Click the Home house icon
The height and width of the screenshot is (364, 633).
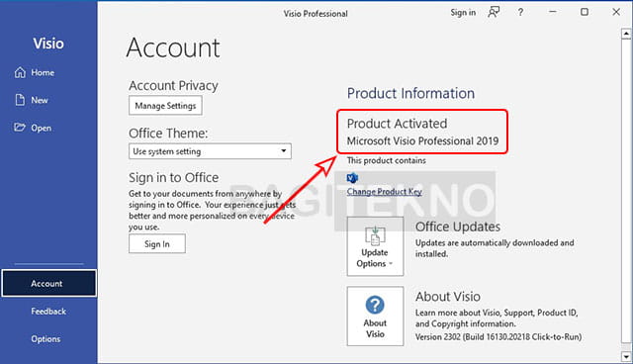click(x=20, y=72)
